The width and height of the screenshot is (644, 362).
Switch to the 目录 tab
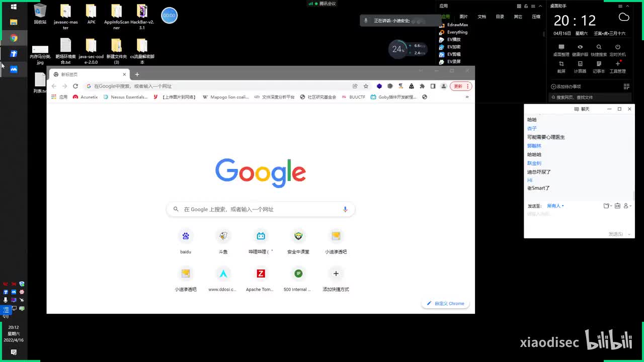500,17
